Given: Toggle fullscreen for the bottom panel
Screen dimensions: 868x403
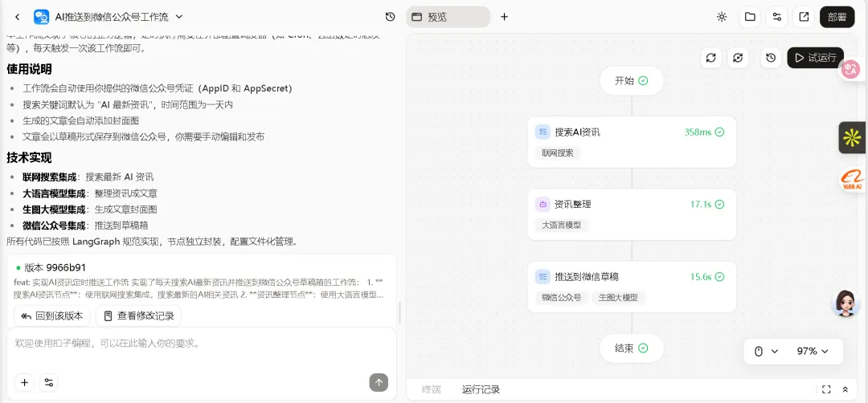Looking at the screenshot, I should click(x=826, y=389).
